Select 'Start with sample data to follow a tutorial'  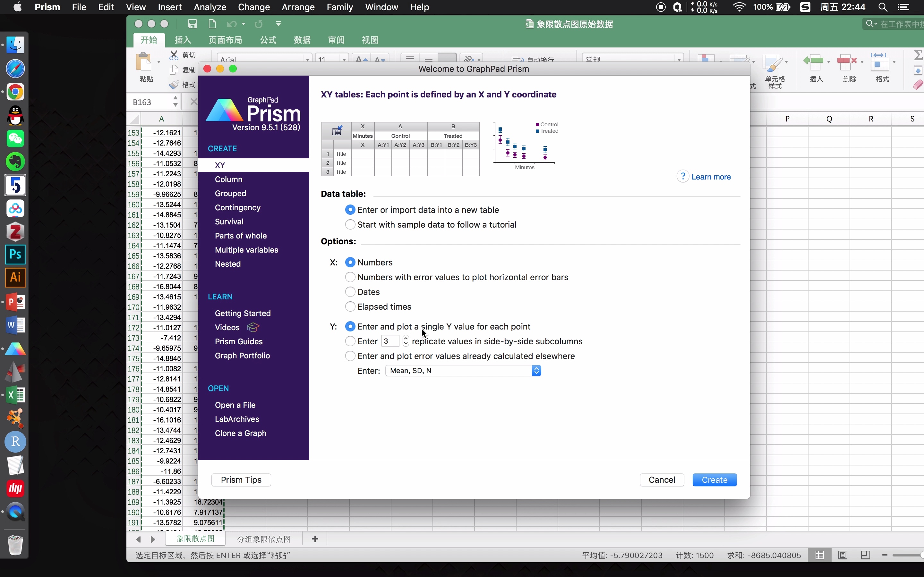[x=350, y=224]
